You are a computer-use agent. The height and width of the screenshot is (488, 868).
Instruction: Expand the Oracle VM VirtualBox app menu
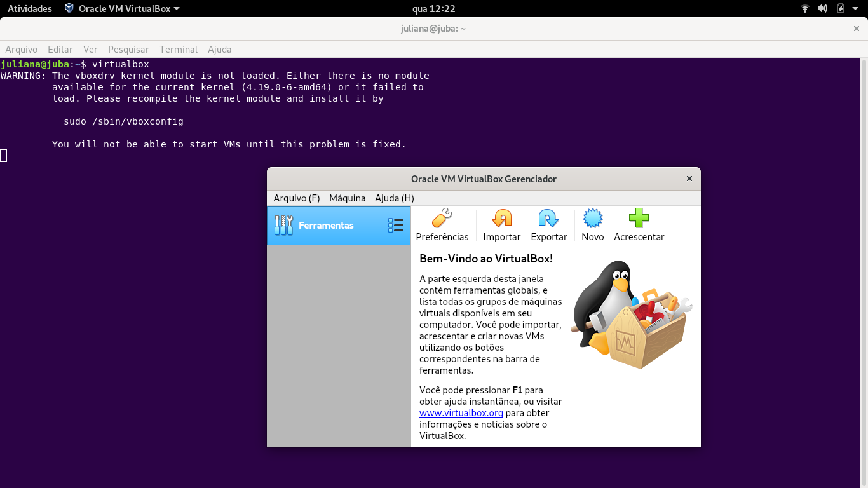click(122, 9)
